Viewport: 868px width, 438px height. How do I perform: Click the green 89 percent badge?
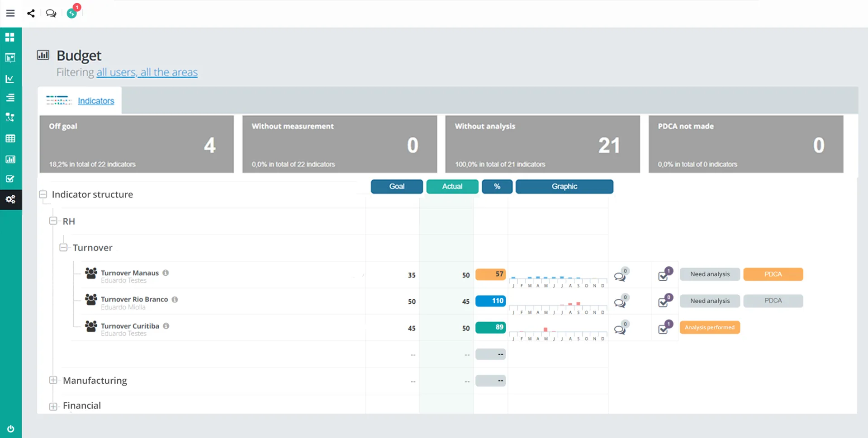490,327
